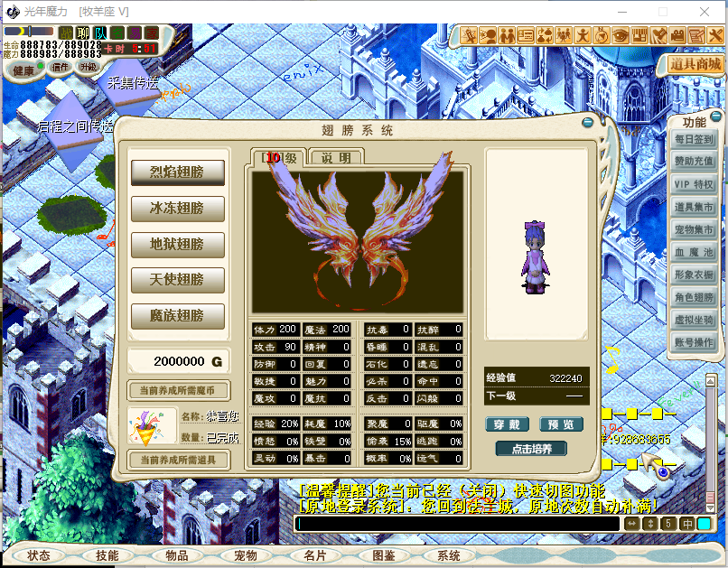This screenshot has height=568, width=728.
Task: Click the 点击培养 cultivate button
Action: point(532,449)
